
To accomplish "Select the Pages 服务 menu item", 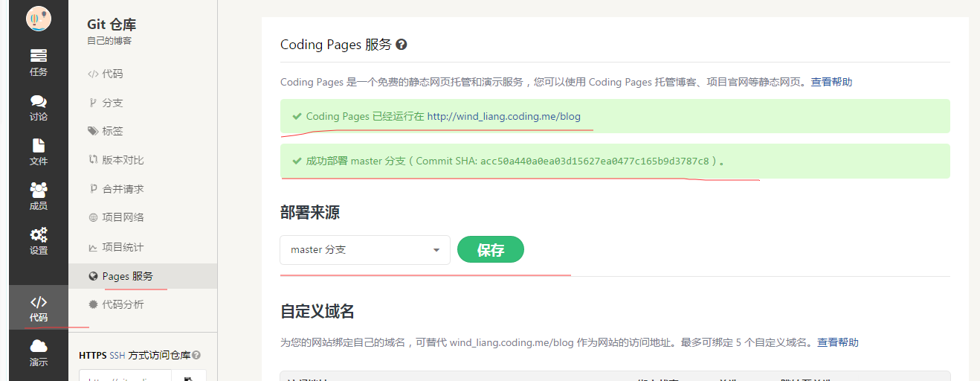I will pos(127,276).
